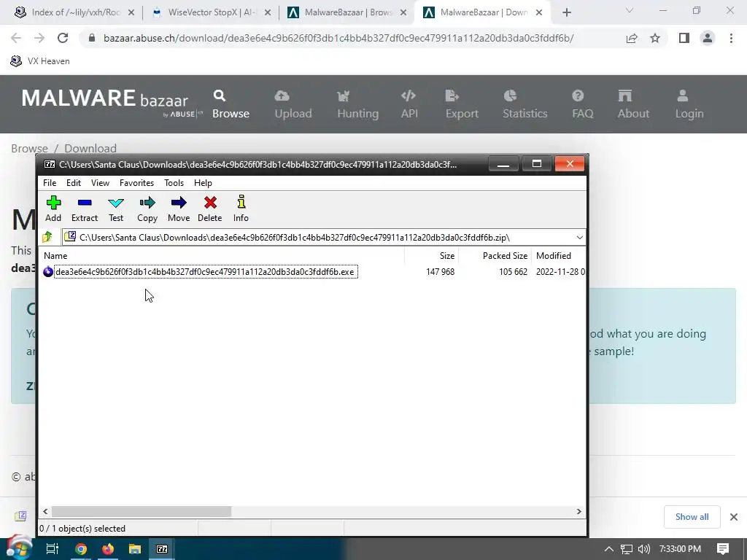Reload the MalwareBazaar page
This screenshot has height=560, width=747.
tap(63, 38)
